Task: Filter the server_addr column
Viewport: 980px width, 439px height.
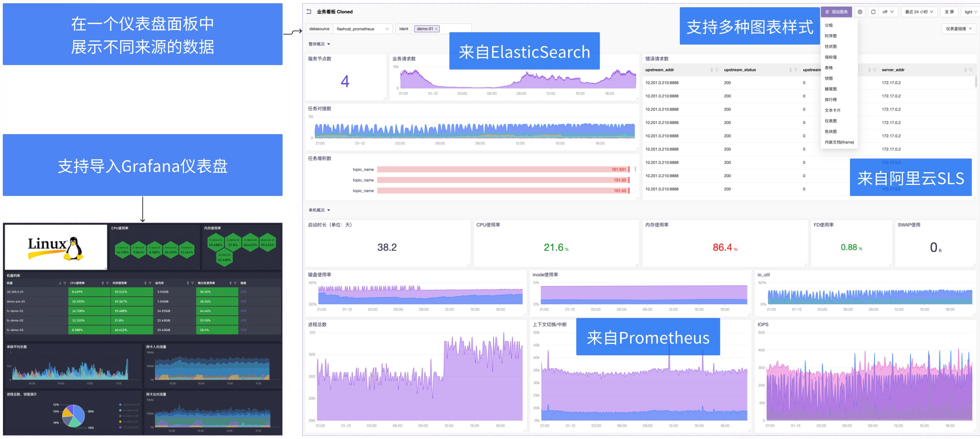Action: [x=971, y=69]
